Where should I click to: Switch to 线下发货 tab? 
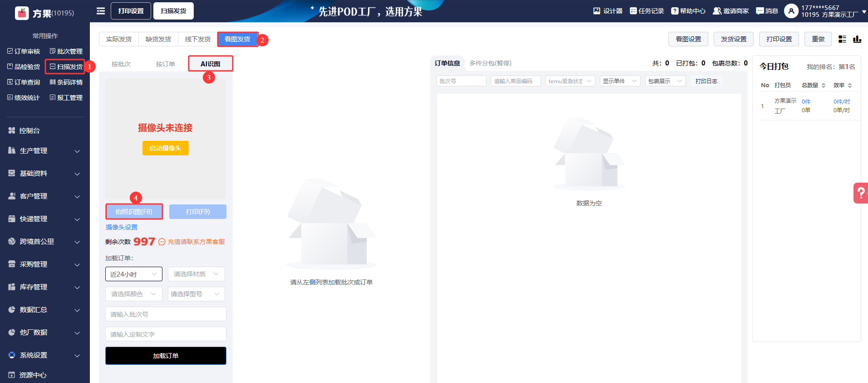[198, 39]
